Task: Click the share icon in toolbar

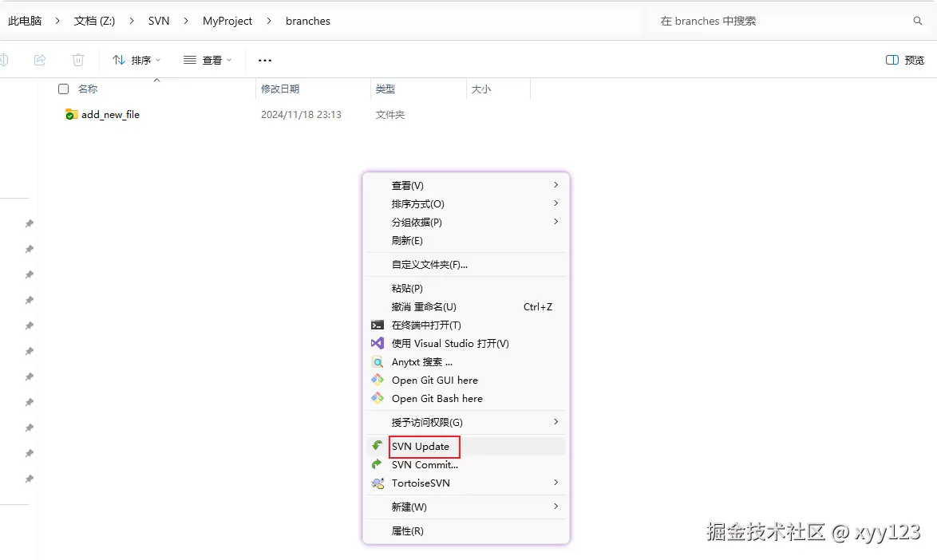Action: tap(40, 60)
